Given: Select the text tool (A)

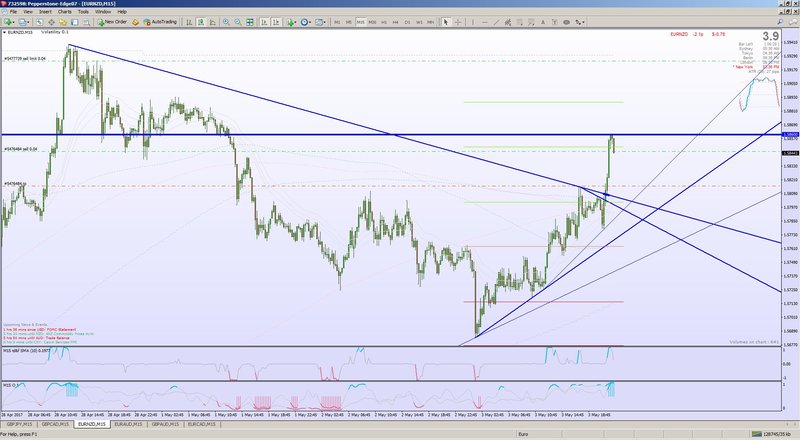Looking at the screenshot, I should pyautogui.click(x=543, y=22).
